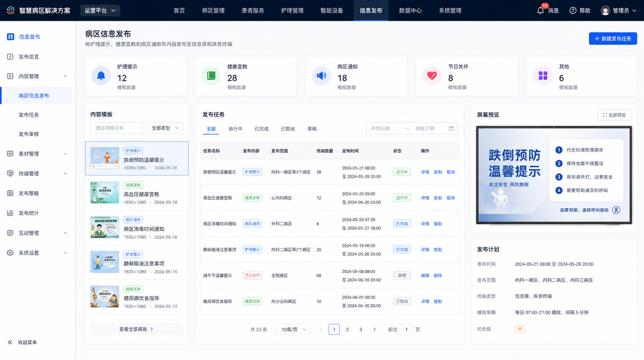Click 详情 for 跌倒预防温馨提示 task

(424, 172)
